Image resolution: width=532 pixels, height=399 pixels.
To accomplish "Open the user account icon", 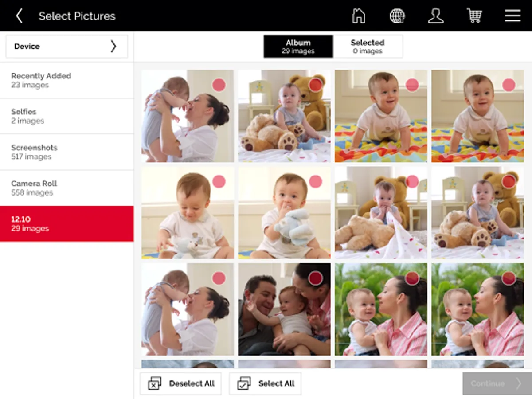I will (436, 16).
